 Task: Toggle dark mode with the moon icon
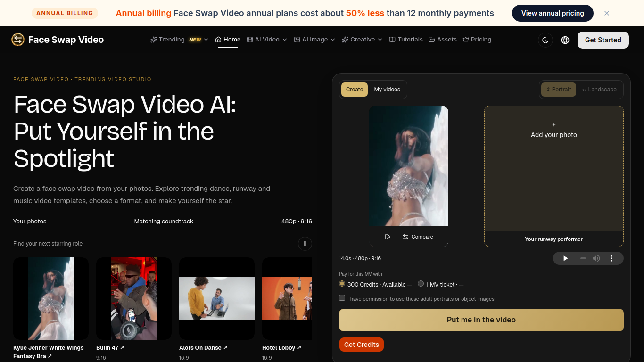tap(545, 40)
